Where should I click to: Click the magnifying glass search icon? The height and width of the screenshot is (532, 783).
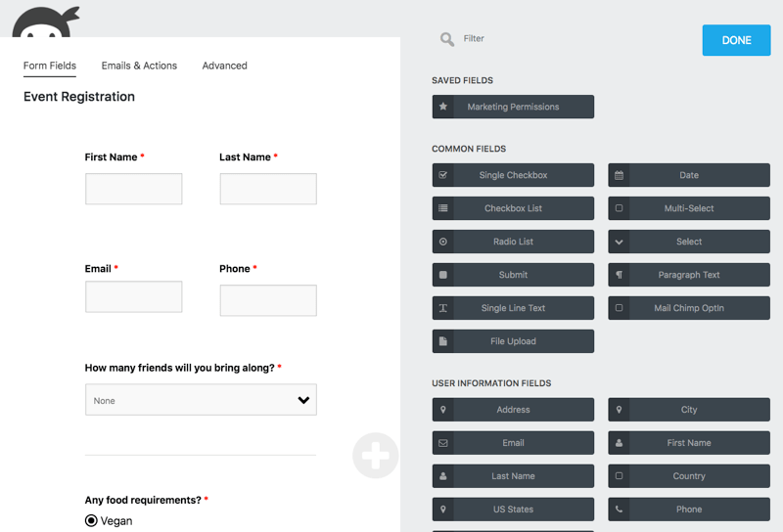pyautogui.click(x=447, y=39)
